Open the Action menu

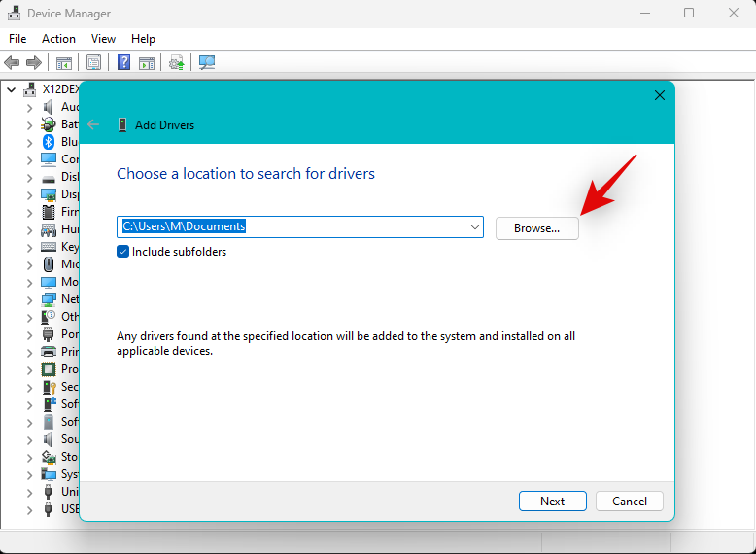[58, 39]
